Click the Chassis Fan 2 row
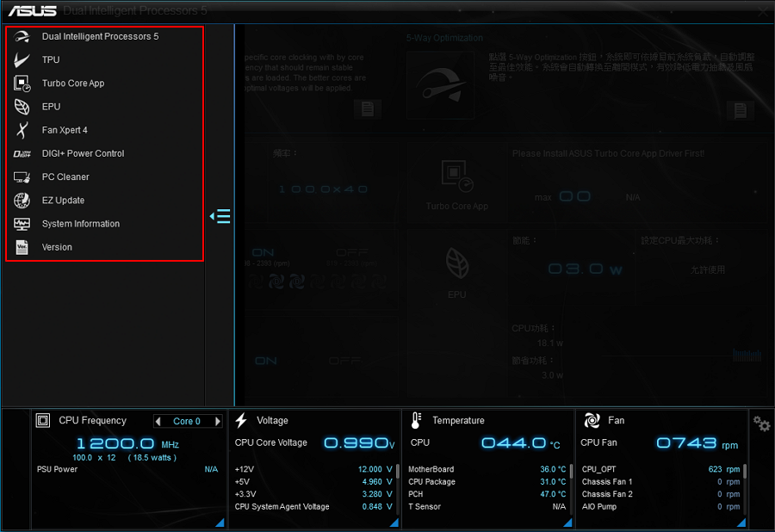The width and height of the screenshot is (775, 532). tap(660, 494)
